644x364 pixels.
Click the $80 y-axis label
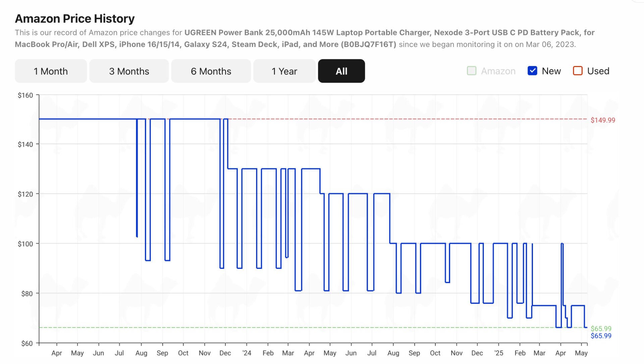pyautogui.click(x=27, y=294)
